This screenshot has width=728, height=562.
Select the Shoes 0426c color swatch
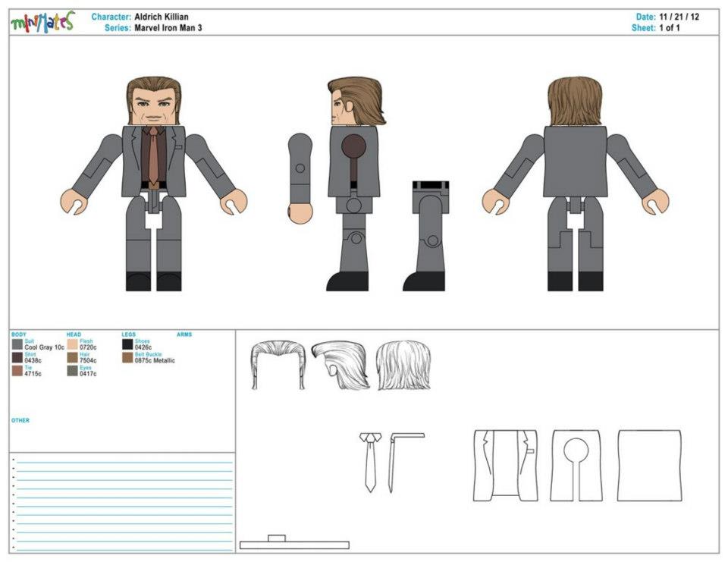[127, 344]
